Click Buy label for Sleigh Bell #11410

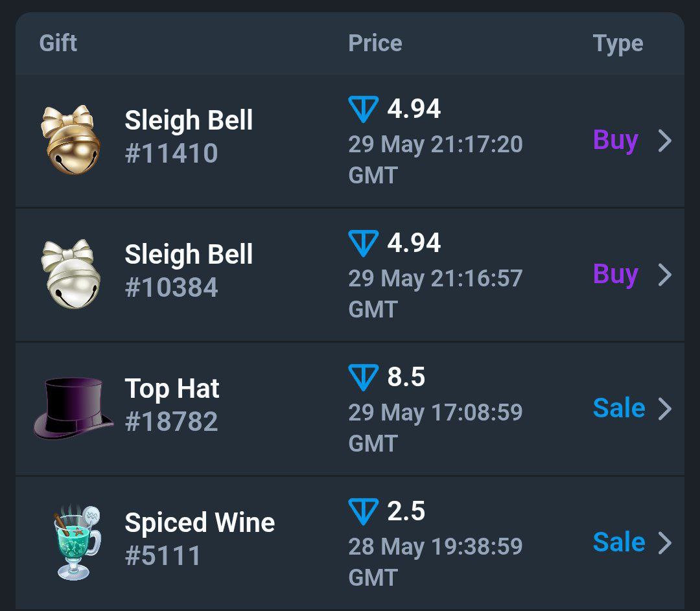pos(615,141)
